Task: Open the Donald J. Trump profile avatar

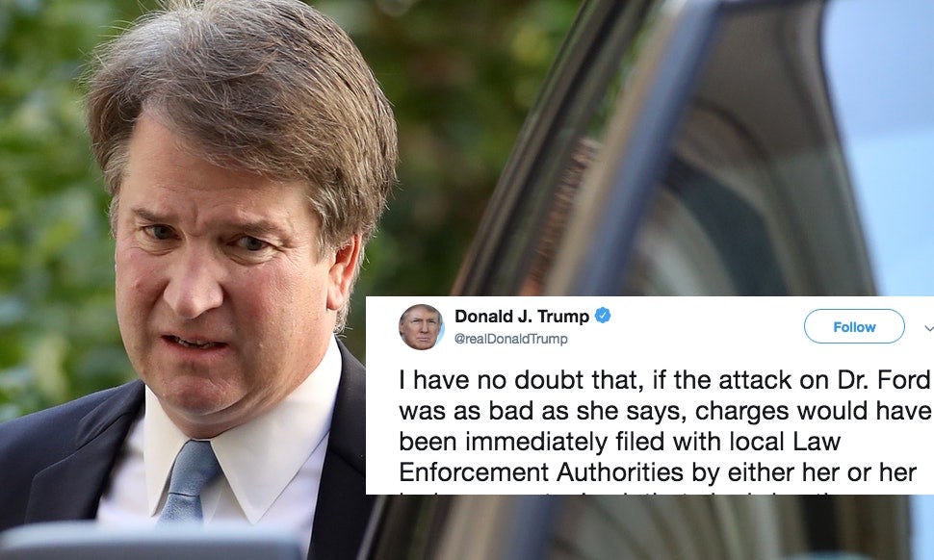Action: click(x=421, y=327)
